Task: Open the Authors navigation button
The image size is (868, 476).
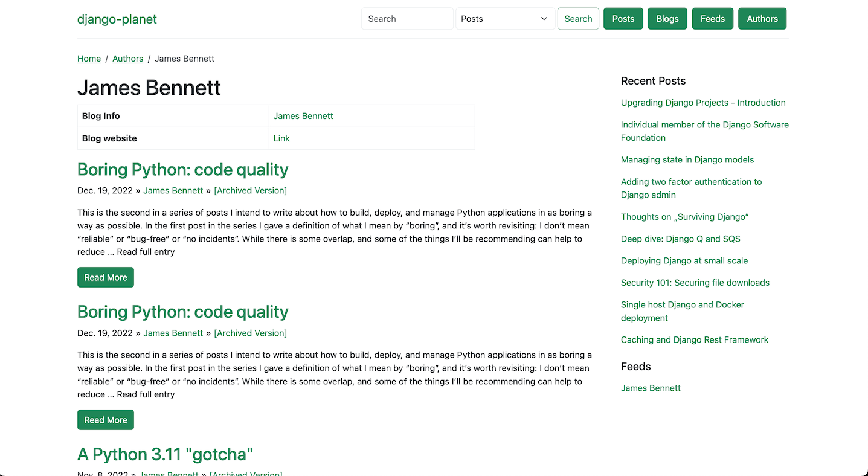Action: (762, 19)
